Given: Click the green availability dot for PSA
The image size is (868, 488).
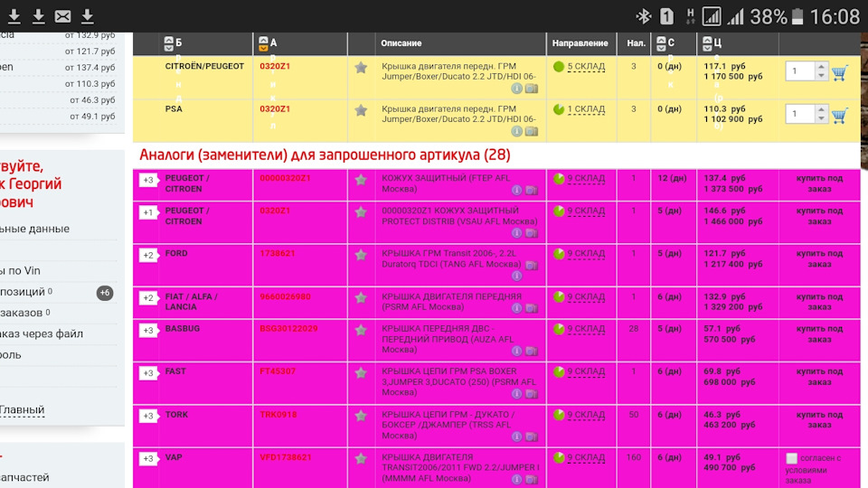Looking at the screenshot, I should point(559,109).
